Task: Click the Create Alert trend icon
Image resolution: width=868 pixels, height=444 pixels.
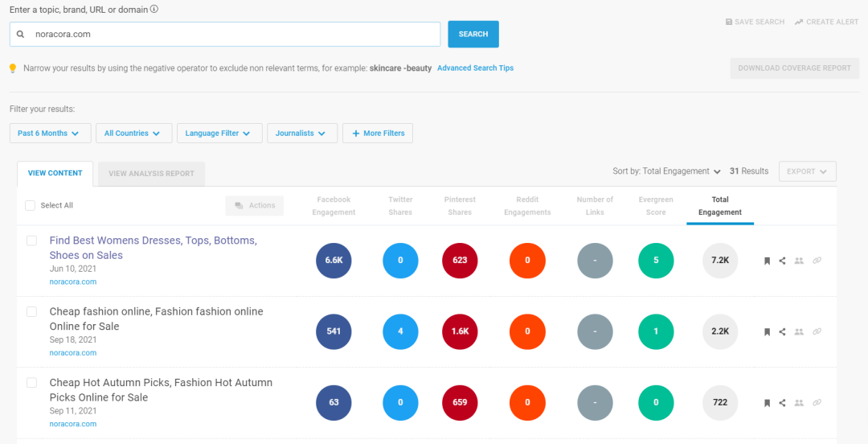Action: coord(799,23)
